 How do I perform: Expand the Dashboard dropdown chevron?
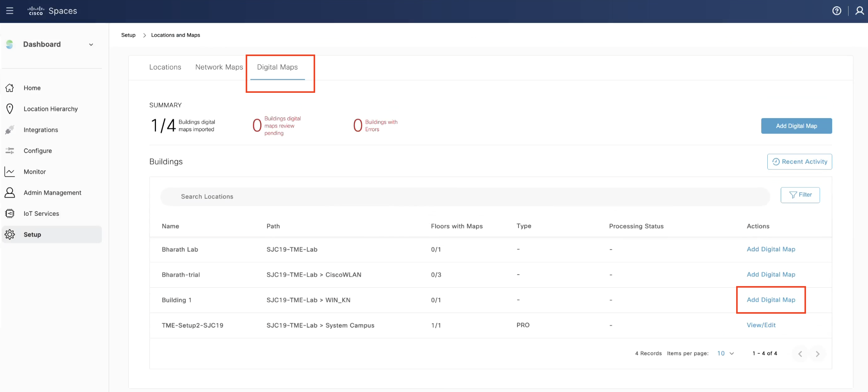coord(91,45)
